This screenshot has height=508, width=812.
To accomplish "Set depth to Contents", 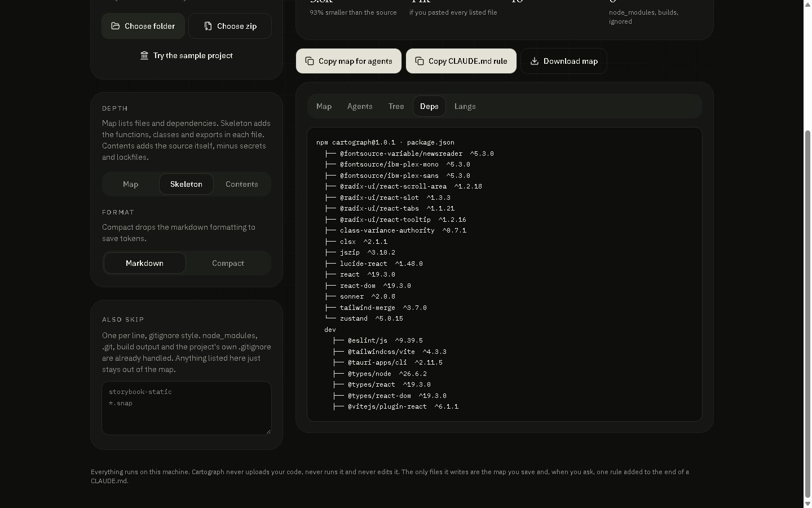I will click(x=242, y=184).
